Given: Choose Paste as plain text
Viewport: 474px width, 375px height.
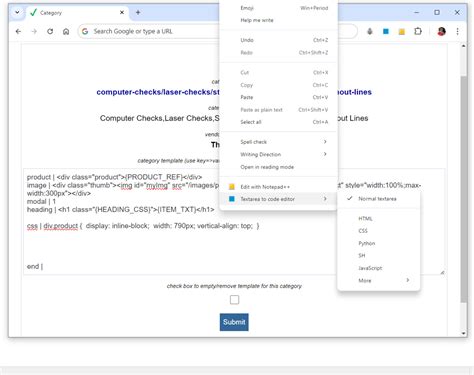Looking at the screenshot, I should 278,110.
